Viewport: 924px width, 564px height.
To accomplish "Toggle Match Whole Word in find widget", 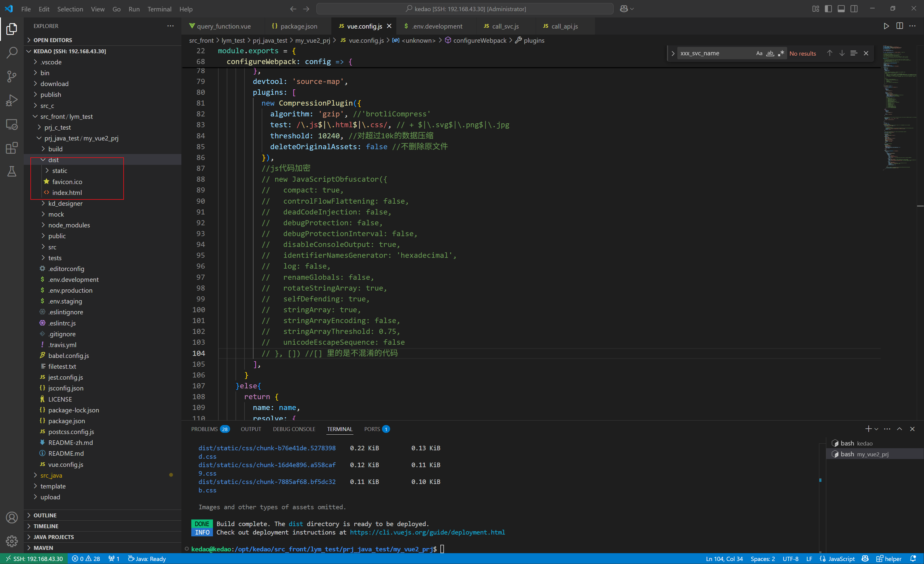I will tap(770, 53).
